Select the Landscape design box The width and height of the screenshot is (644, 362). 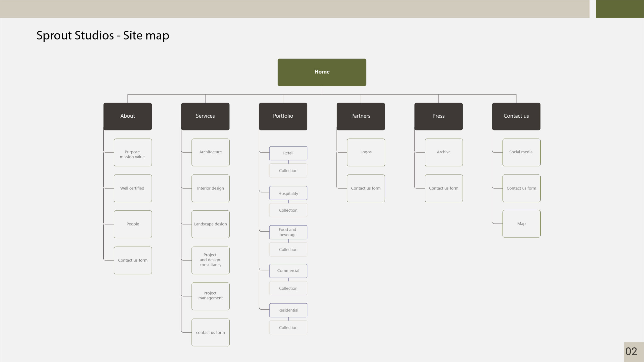click(x=210, y=224)
